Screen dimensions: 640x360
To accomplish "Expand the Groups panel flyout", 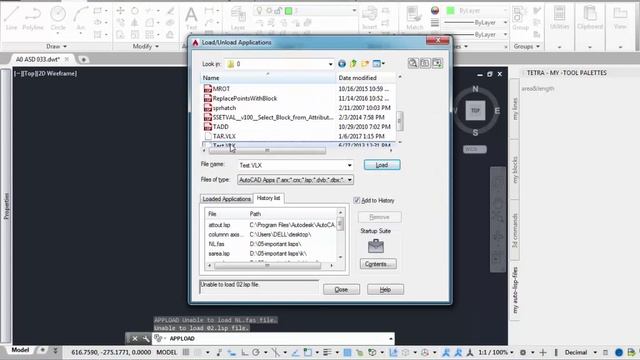I will pyautogui.click(x=527, y=46).
